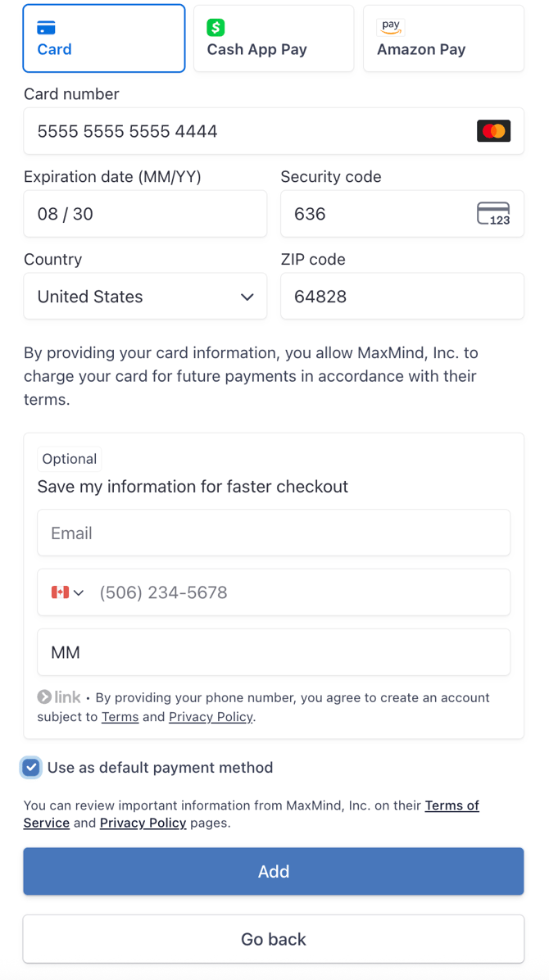Click the Link logo icon
This screenshot has width=549, height=980.
tap(59, 697)
